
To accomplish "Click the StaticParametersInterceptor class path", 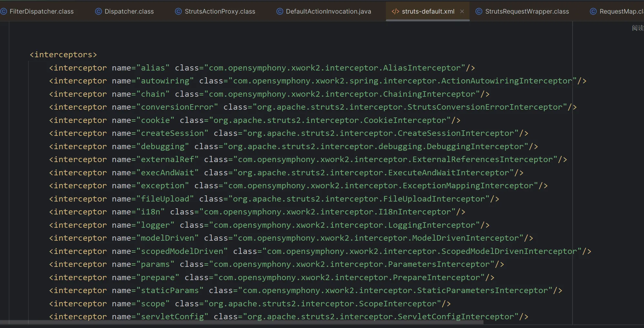I will coord(395,290).
